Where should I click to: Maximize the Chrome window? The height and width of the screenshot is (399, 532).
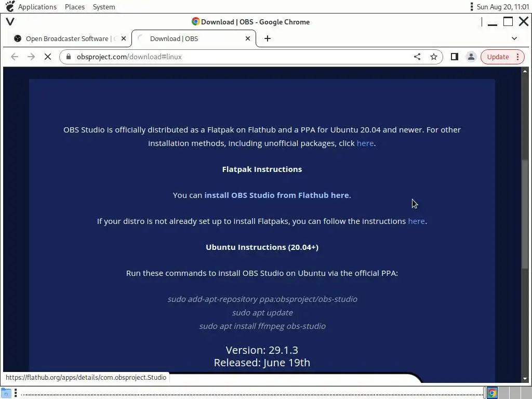tap(508, 22)
